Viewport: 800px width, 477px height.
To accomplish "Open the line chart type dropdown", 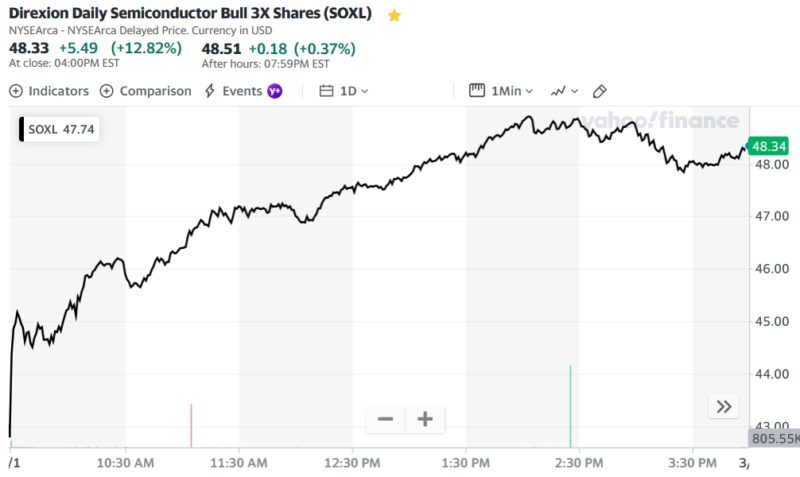I will [x=564, y=91].
